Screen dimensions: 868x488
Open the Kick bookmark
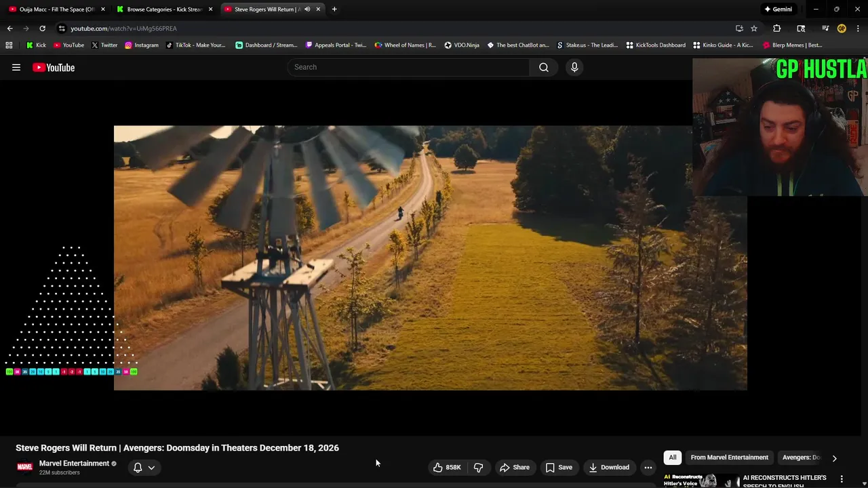36,45
